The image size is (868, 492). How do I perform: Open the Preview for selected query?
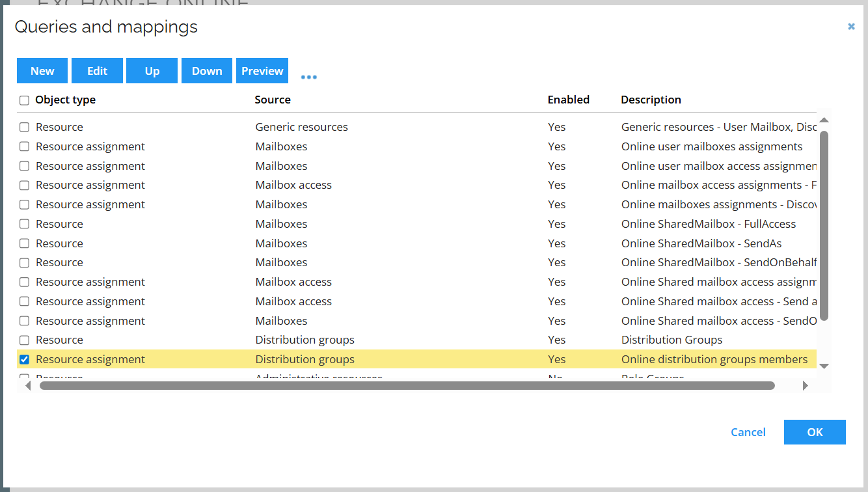click(x=262, y=71)
